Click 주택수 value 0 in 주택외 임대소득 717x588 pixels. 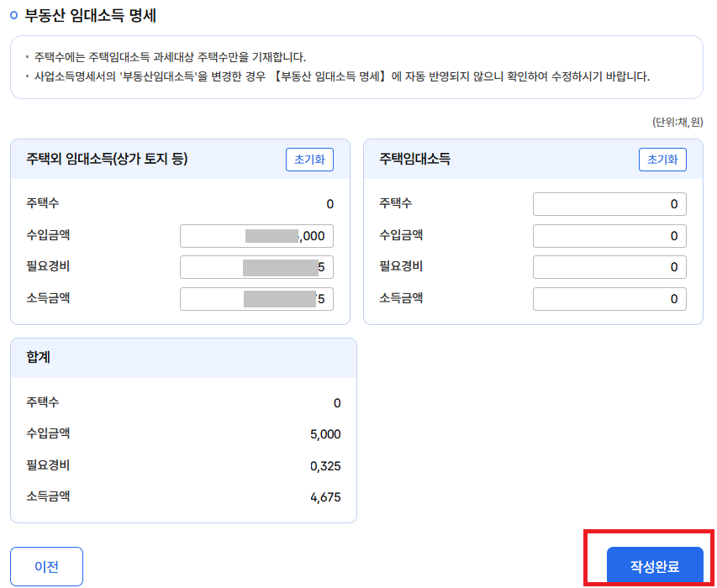click(330, 204)
